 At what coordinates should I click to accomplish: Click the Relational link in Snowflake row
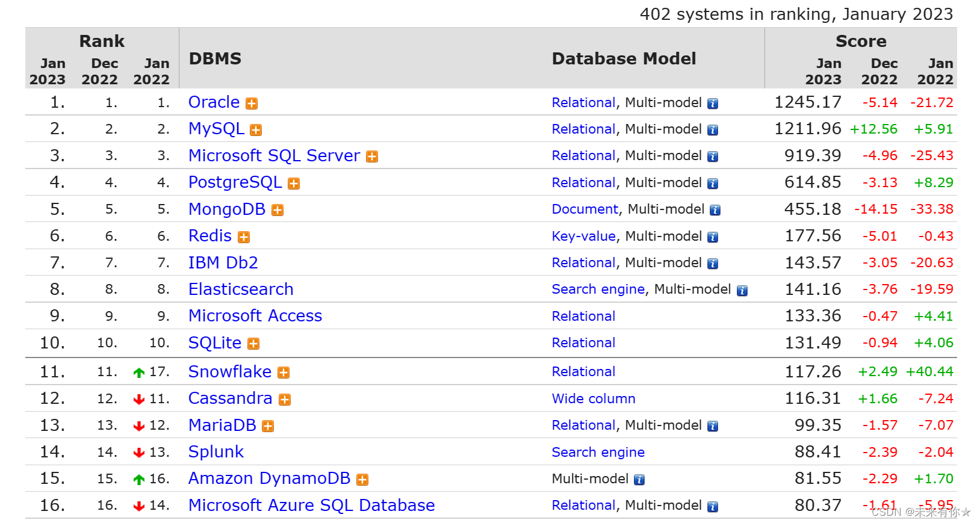[x=584, y=371]
